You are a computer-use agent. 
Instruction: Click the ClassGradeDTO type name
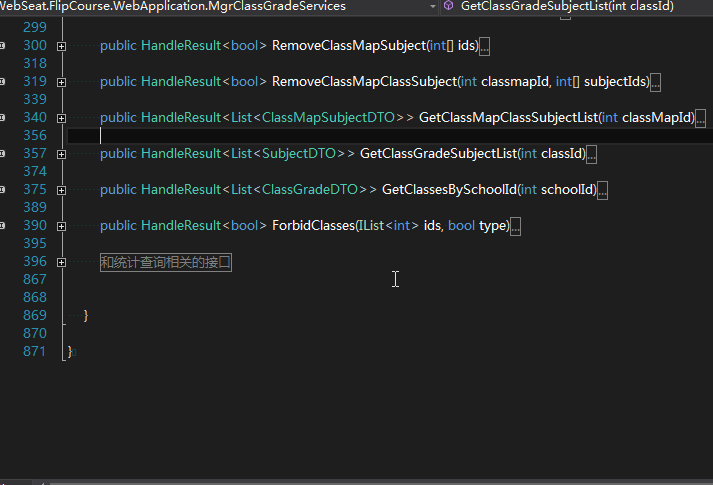pos(310,190)
